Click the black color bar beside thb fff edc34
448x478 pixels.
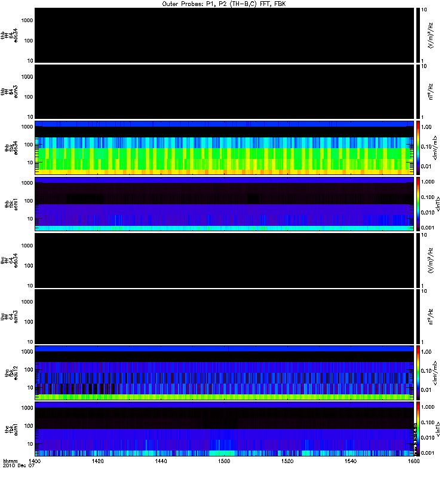pyautogui.click(x=418, y=35)
